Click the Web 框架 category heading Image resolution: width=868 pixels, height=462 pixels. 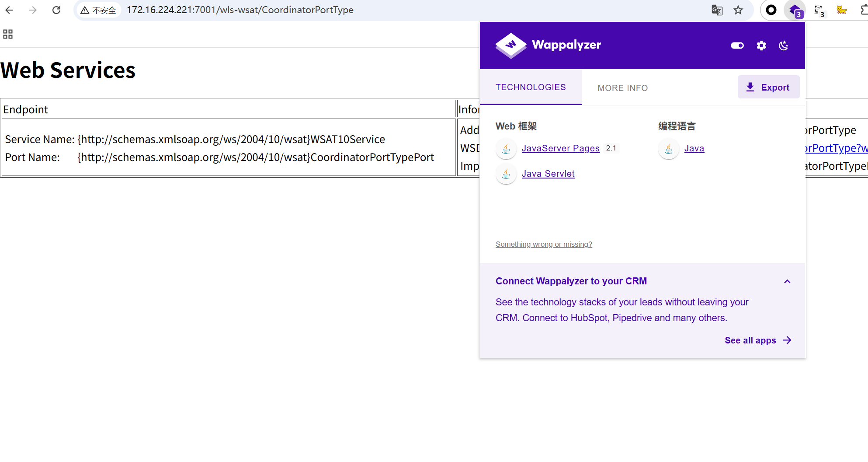516,126
